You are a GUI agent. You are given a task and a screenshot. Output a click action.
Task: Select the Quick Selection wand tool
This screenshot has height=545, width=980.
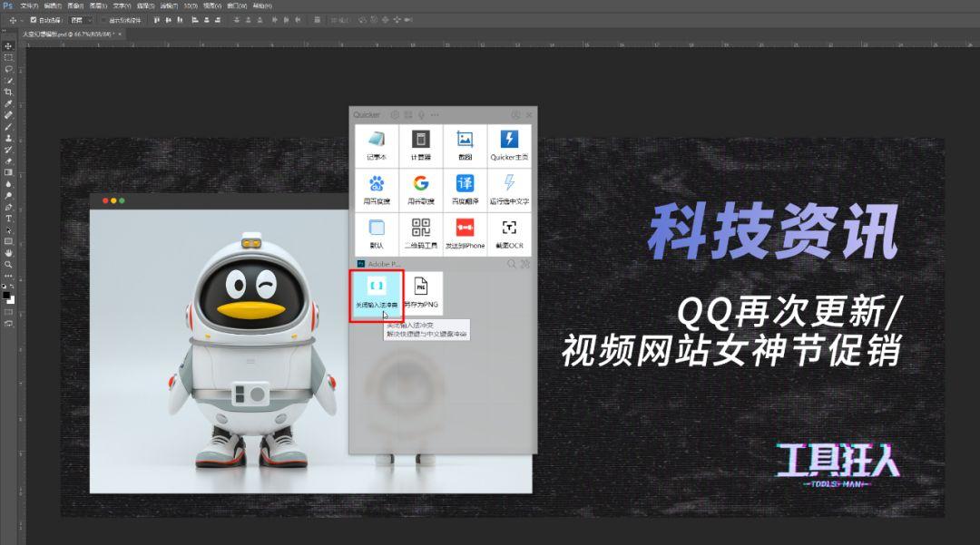coord(8,81)
